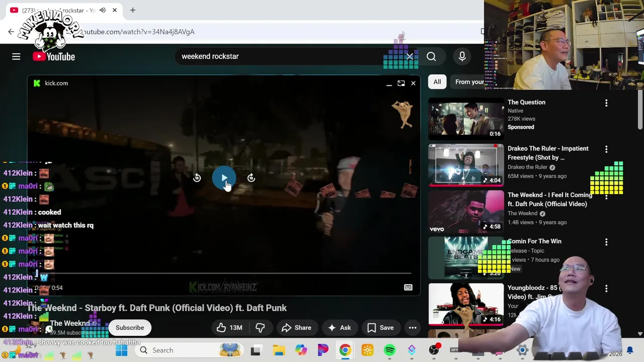Open Copilot from the taskbar

pos(301,350)
